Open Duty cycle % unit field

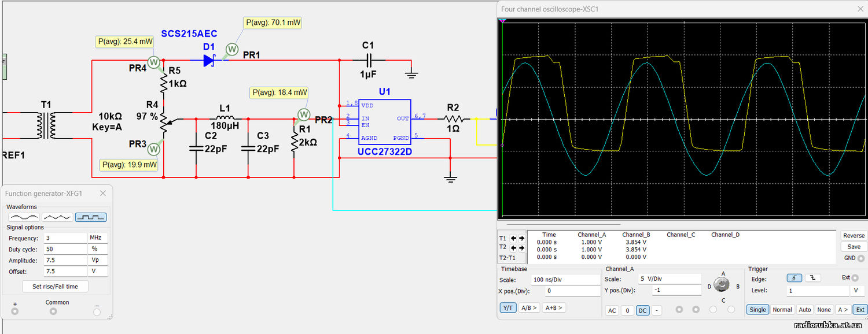(97, 249)
